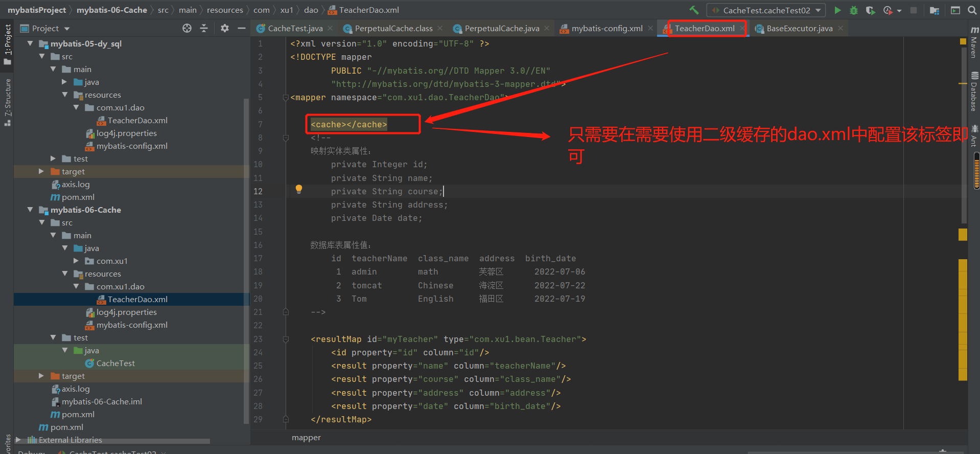The image size is (980, 454).
Task: Close the mybatis-config.xml editor tab
Action: pos(650,28)
